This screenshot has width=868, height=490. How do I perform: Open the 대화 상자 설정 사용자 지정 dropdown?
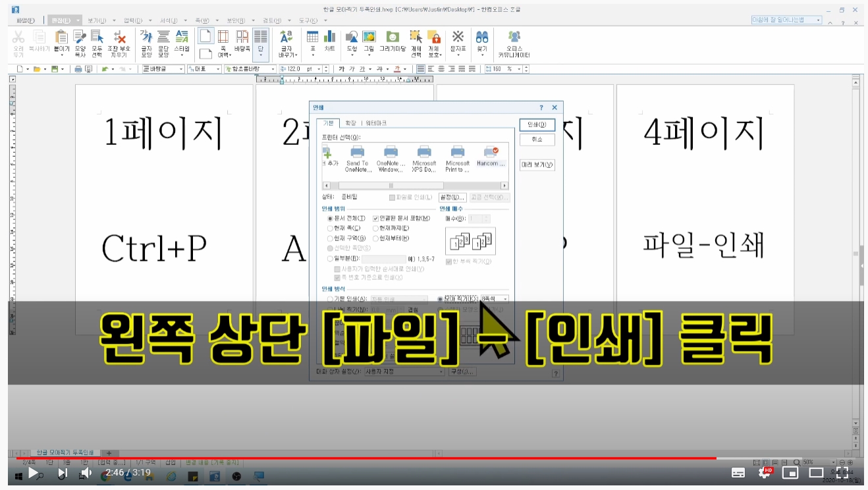click(404, 372)
